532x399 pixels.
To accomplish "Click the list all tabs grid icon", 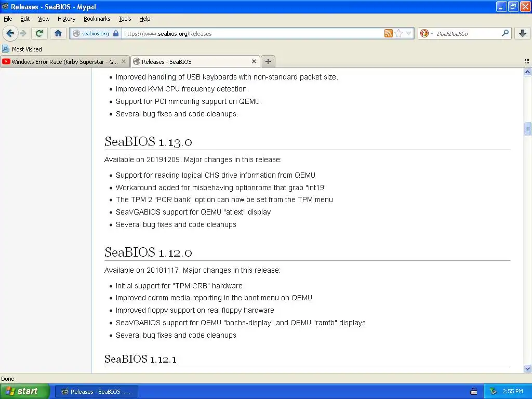I will [527, 61].
